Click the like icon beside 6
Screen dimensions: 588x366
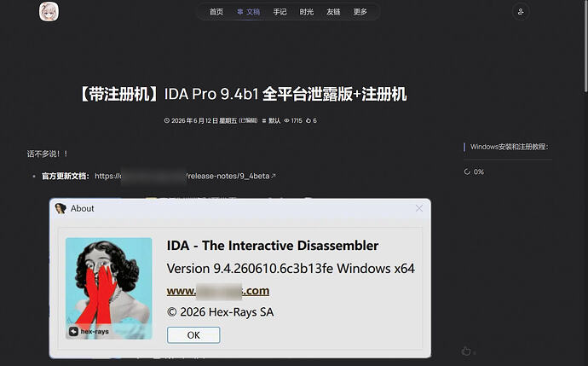pos(308,120)
